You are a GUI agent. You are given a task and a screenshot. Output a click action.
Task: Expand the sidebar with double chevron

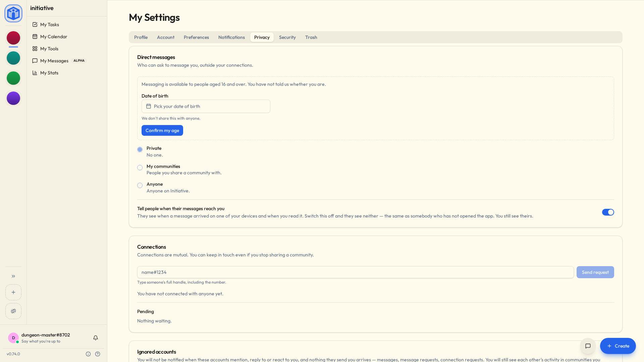[x=13, y=276]
